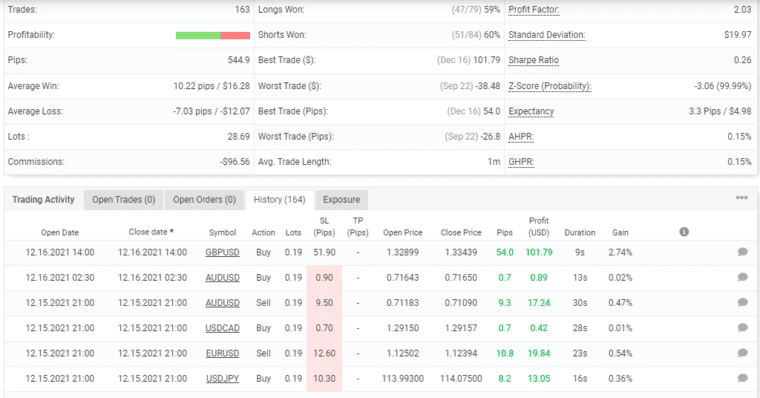Open the USDJPY symbol link
Image resolution: width=760 pixels, height=398 pixels.
222,378
